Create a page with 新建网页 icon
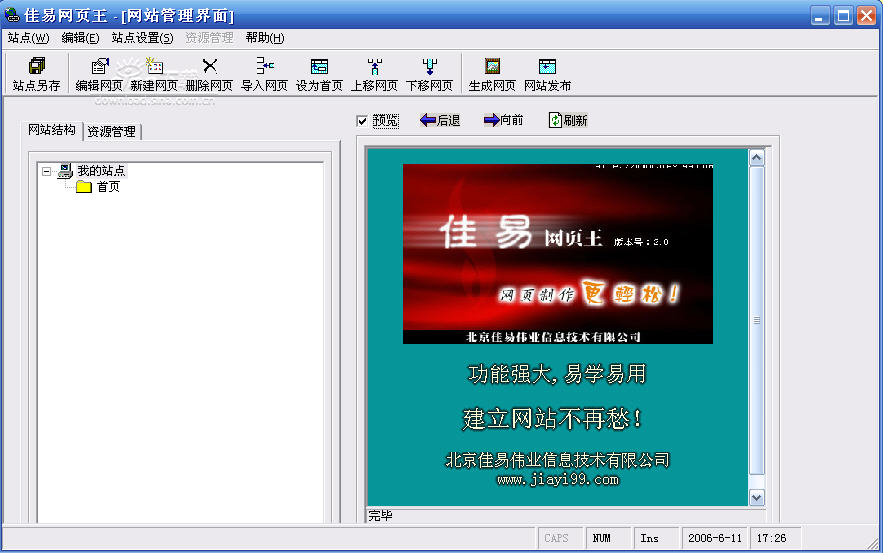 pyautogui.click(x=154, y=74)
